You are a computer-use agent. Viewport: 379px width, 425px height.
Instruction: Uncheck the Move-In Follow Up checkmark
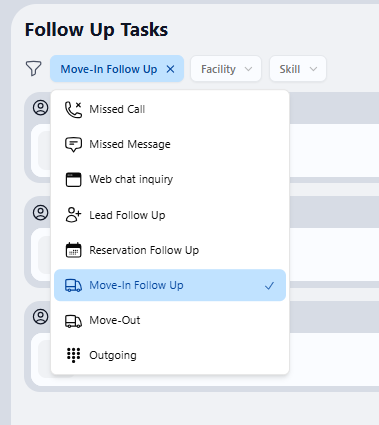pos(269,286)
